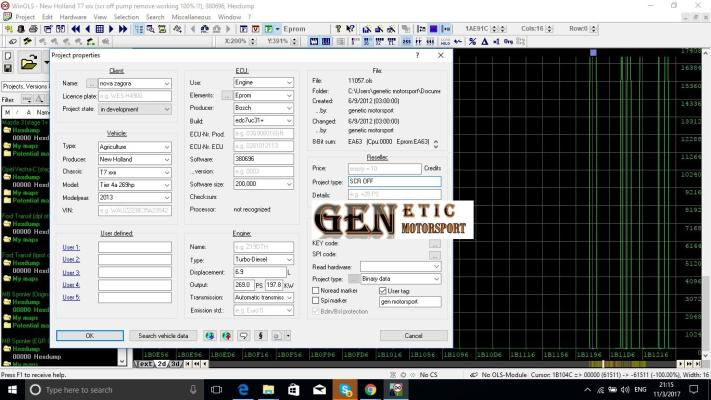Enable the Noread marker checkbox
Screen dimensions: 711x400
(314, 290)
